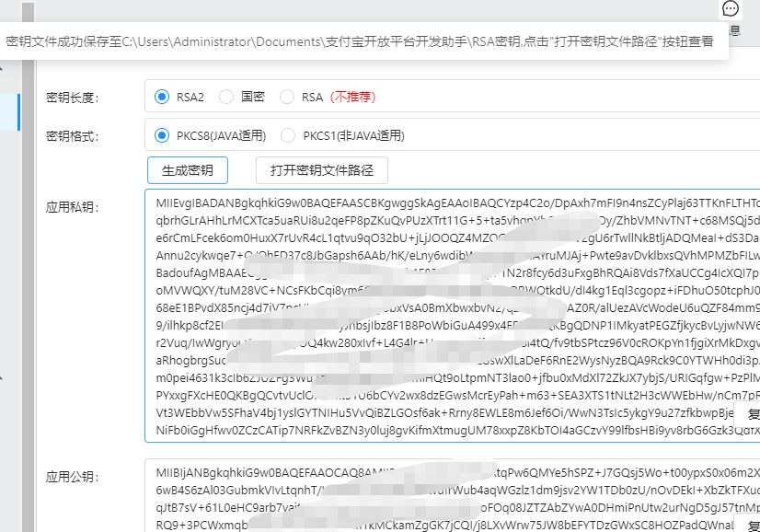
Task: Open the message bubble icon
Action: [x=731, y=9]
